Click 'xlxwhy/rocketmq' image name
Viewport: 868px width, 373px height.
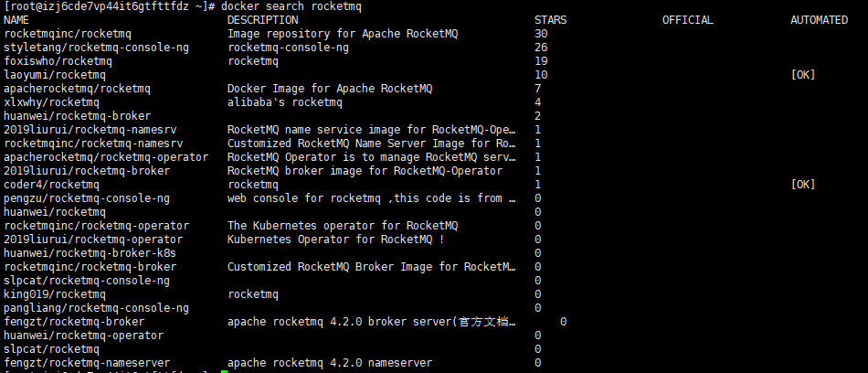pos(51,102)
